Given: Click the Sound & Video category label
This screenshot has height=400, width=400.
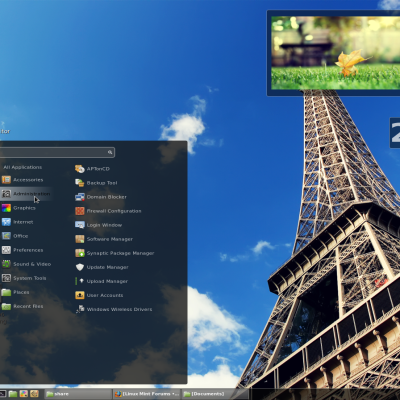Looking at the screenshot, I should (32, 264).
